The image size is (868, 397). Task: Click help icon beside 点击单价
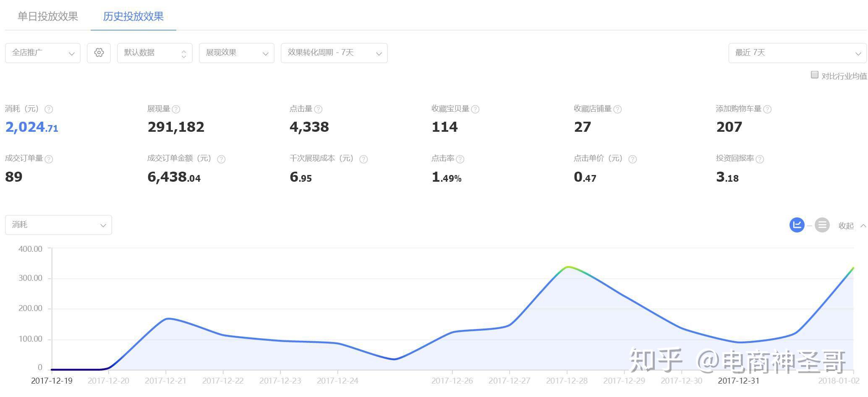point(633,159)
